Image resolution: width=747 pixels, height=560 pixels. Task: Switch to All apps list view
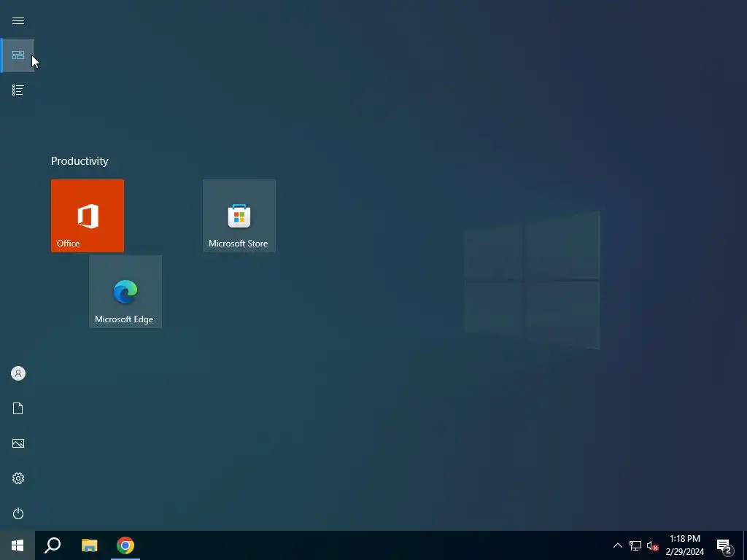coord(18,90)
